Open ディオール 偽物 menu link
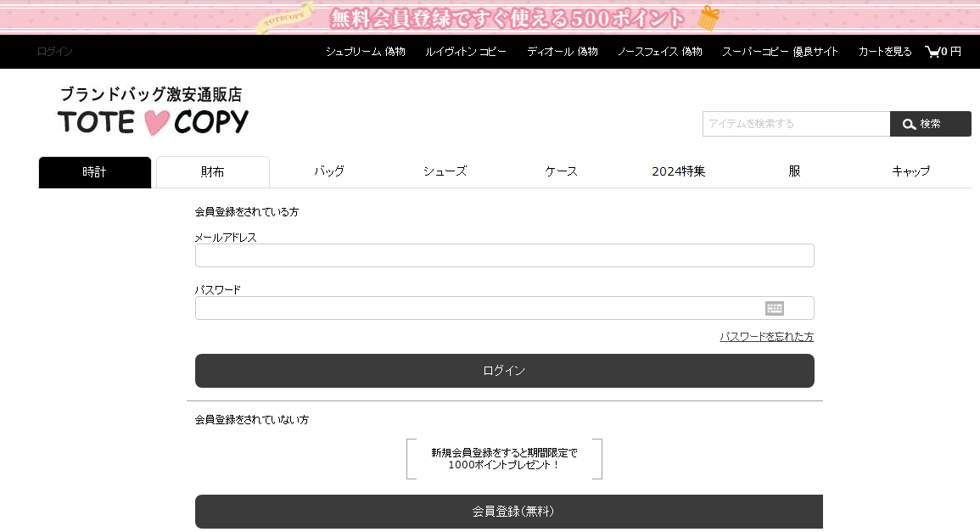 (563, 52)
